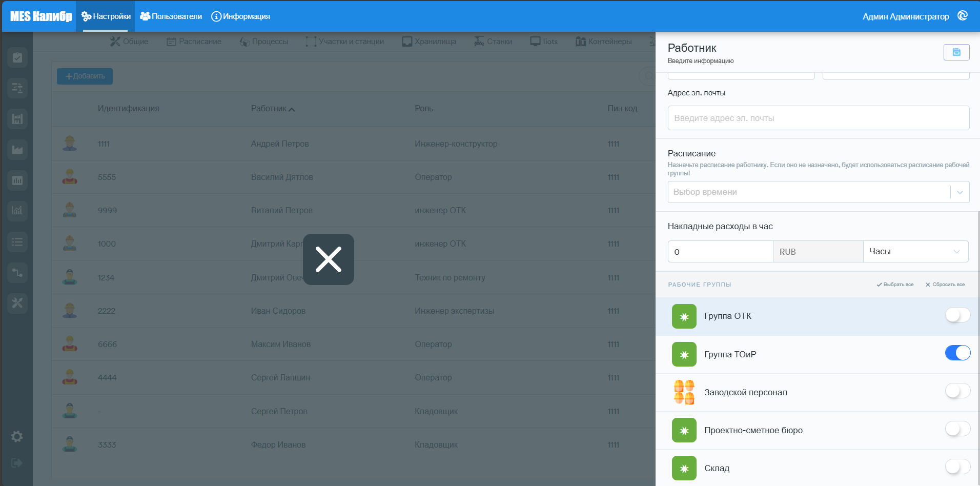The height and width of the screenshot is (486, 980).
Task: Save the worker with the disk button
Action: coord(956,52)
